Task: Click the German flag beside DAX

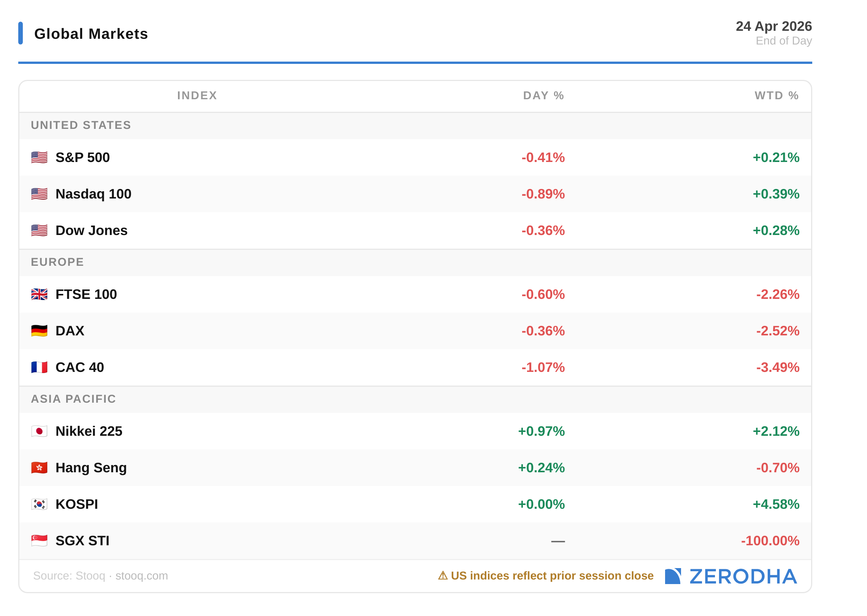Action: coord(39,331)
